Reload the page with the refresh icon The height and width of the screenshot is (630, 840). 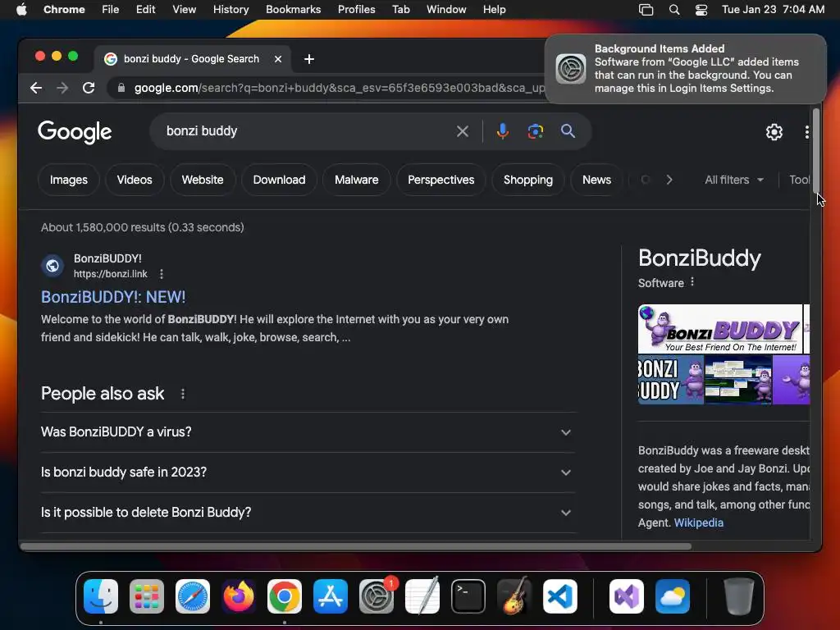tap(89, 88)
